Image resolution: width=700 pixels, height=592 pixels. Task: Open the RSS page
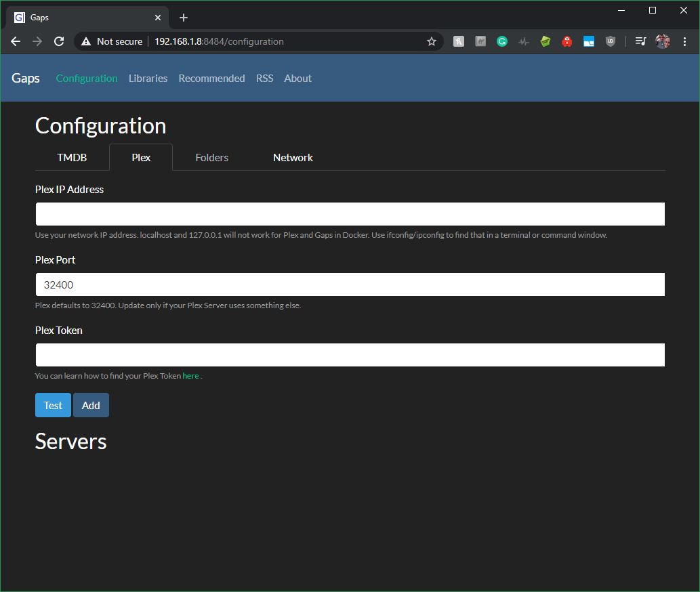[265, 78]
